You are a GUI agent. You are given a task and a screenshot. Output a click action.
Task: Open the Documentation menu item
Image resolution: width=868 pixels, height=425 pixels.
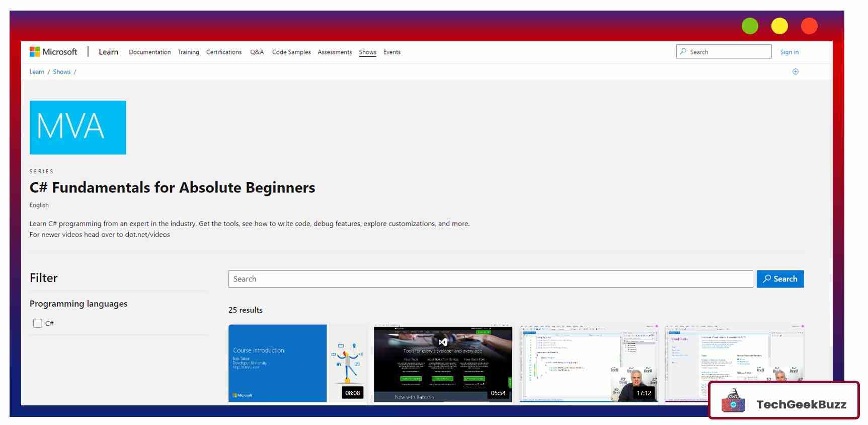tap(149, 52)
